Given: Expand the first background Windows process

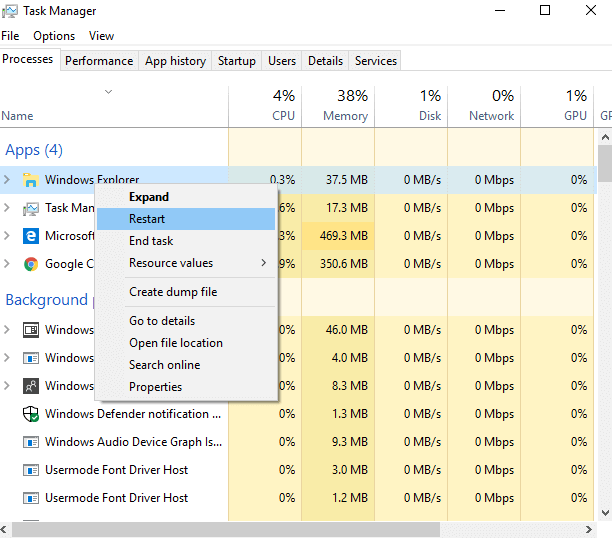Looking at the screenshot, I should (x=7, y=330).
